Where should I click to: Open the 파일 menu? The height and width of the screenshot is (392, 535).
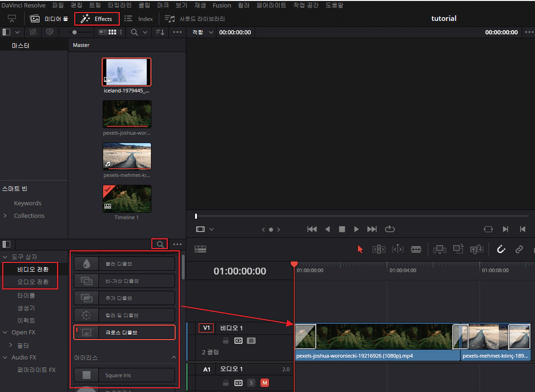(58, 5)
